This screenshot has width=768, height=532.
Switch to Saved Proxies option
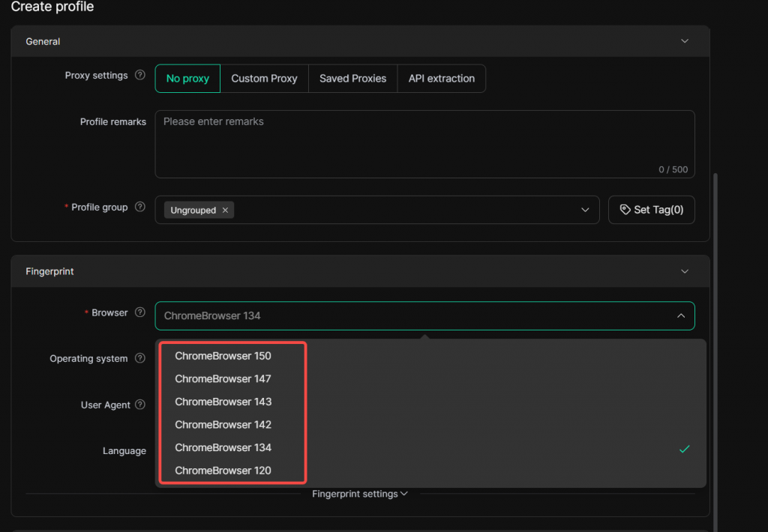[x=352, y=79]
